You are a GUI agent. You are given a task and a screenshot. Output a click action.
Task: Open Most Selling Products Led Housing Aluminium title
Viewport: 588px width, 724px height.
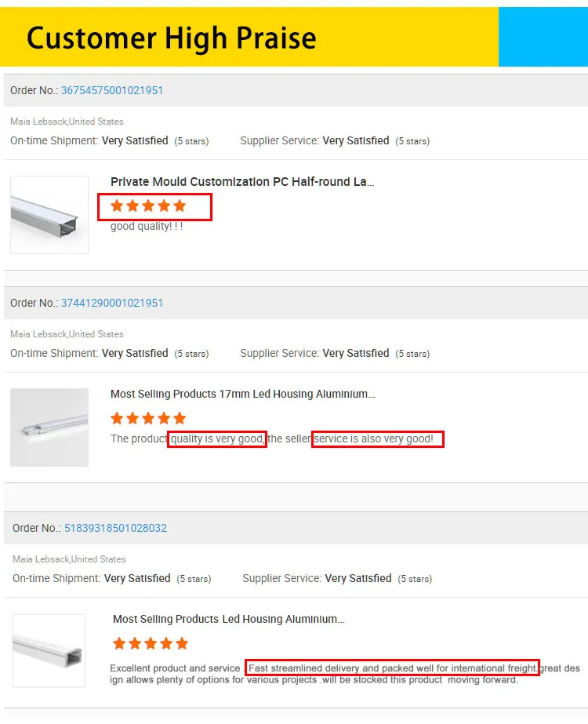(229, 620)
